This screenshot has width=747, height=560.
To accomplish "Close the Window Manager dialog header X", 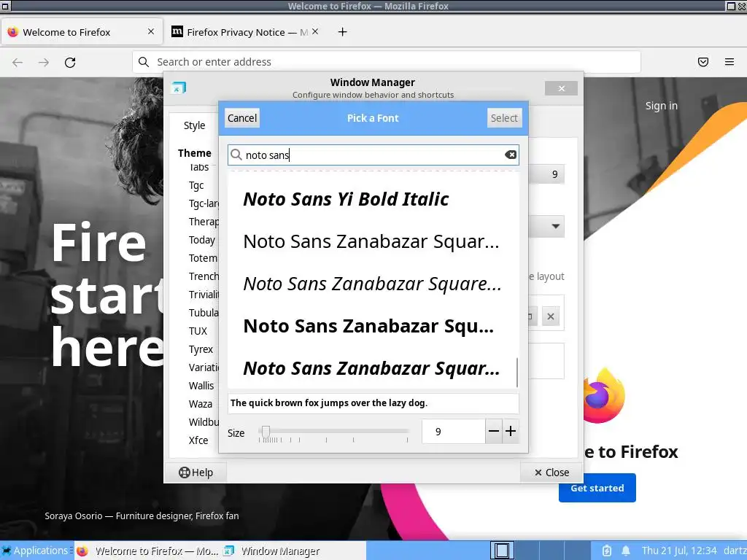I will tap(561, 88).
